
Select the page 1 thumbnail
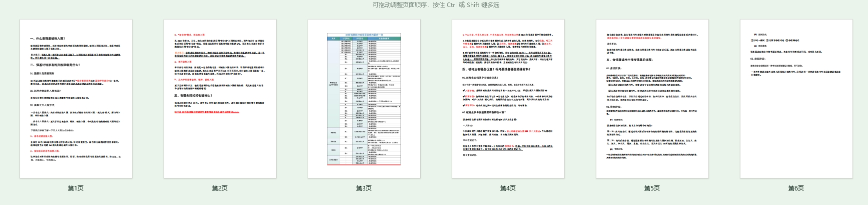(76, 99)
